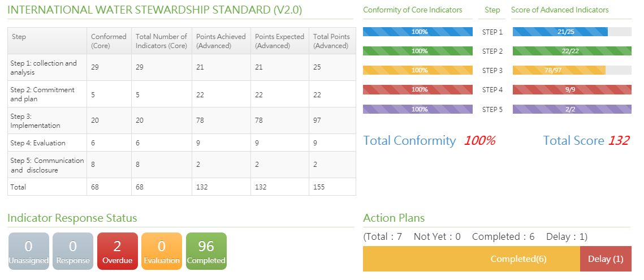Viewport: 644px width, 280px height.
Task: Select the red Overdue status tile
Action: 117,251
